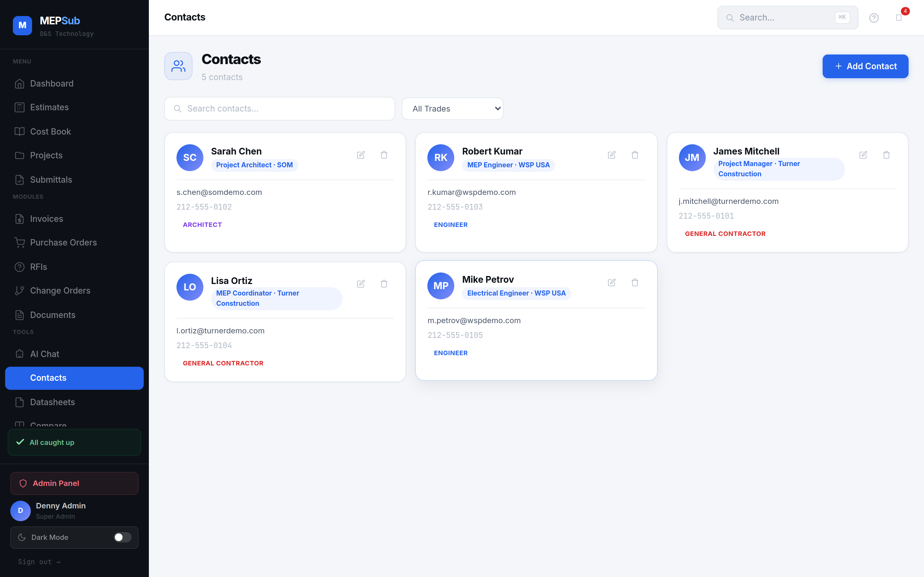Image resolution: width=924 pixels, height=577 pixels.
Task: Dismiss the All caught up notification
Action: (x=74, y=442)
